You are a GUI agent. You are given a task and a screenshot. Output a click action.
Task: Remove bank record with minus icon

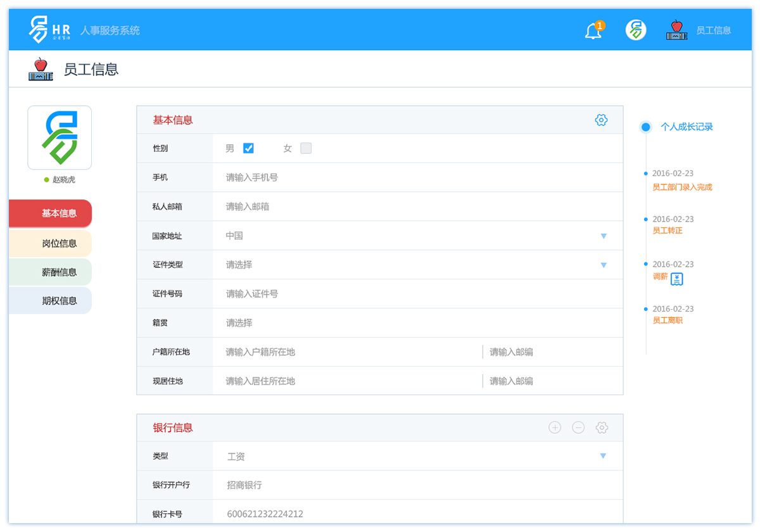578,427
